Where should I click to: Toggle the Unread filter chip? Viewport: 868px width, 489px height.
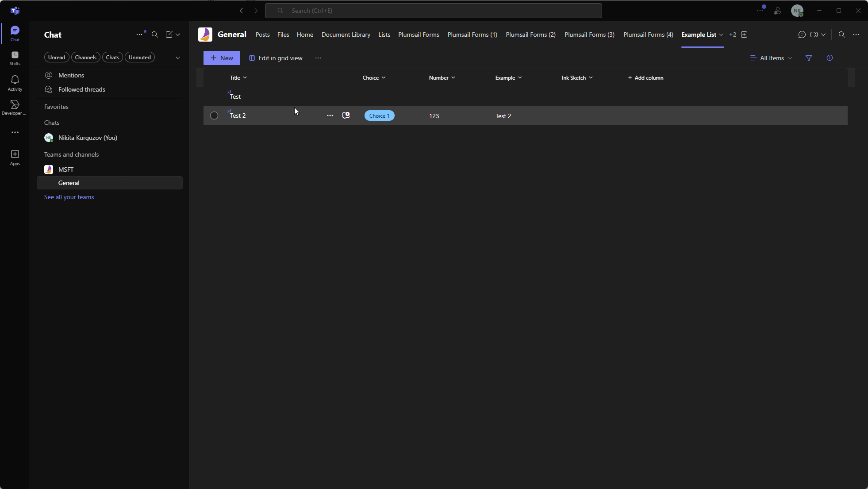pos(57,58)
